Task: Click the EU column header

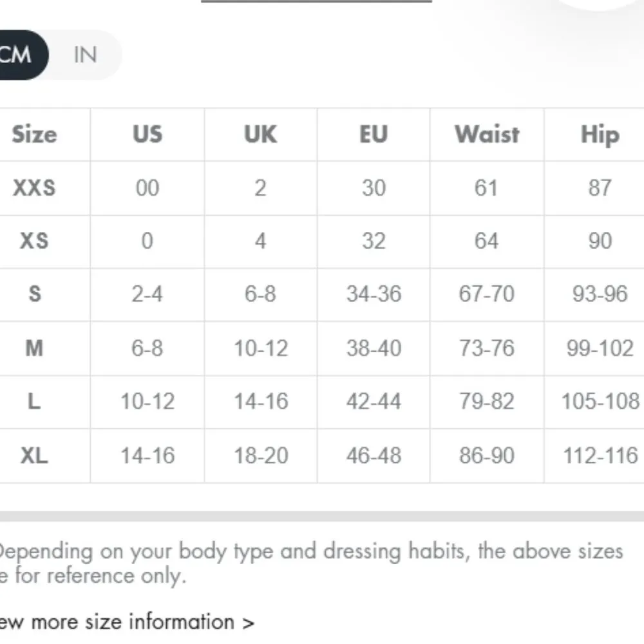Action: point(374,135)
